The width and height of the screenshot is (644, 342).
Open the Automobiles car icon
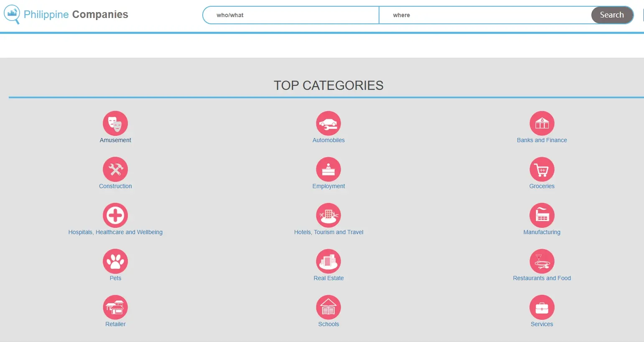coord(328,123)
